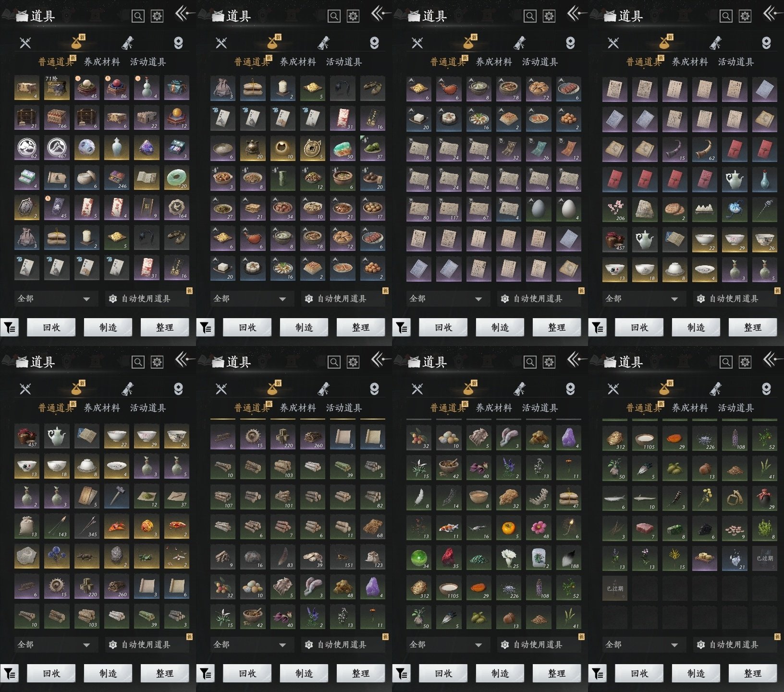
Task: Open the 全部 dropdown in the top-left panel
Action: tap(54, 298)
